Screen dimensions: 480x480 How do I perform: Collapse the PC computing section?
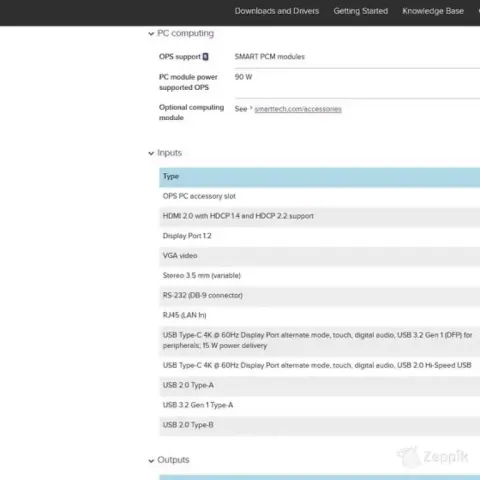tap(151, 34)
